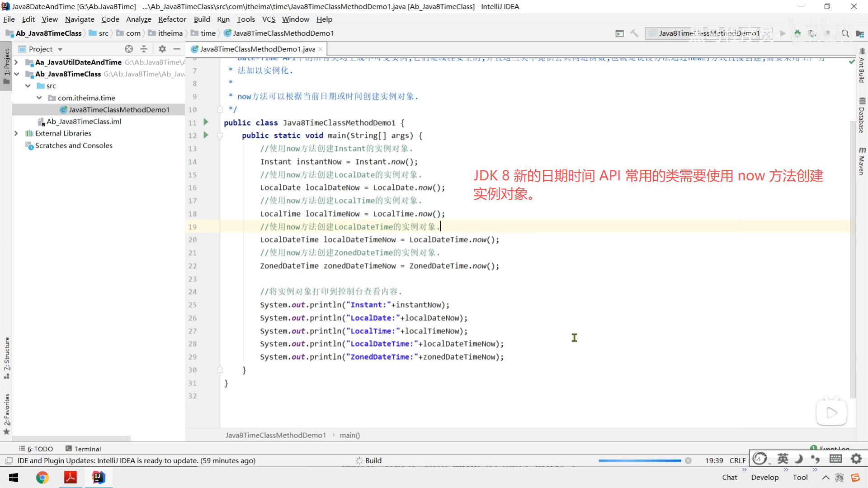Open the TODO tool window

[36, 449]
